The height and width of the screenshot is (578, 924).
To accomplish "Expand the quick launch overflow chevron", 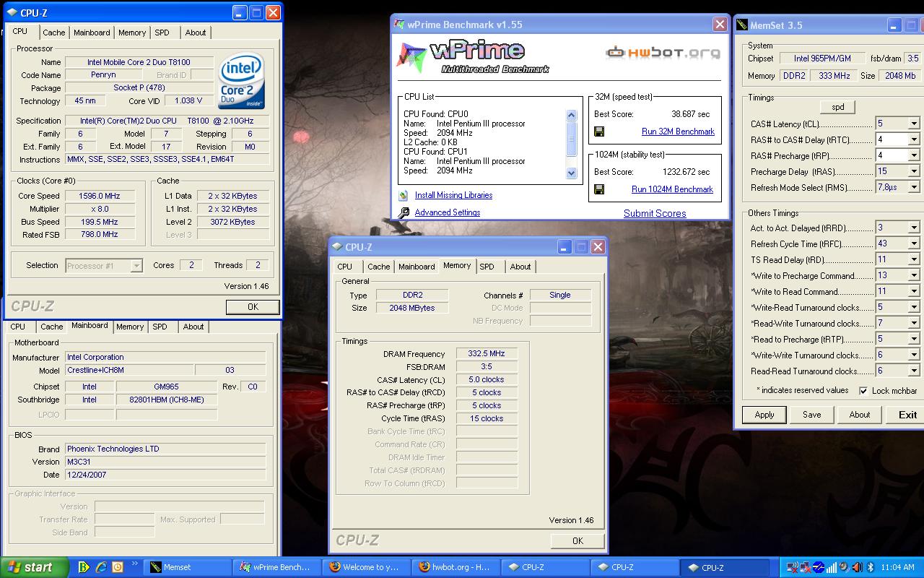I will coord(135,565).
